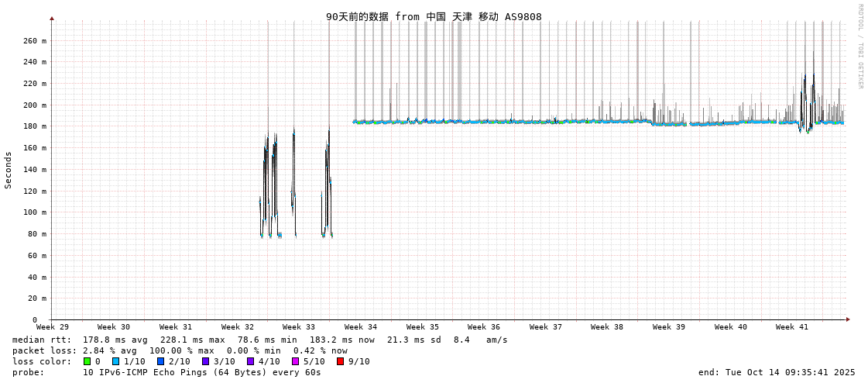Click the median rtt statistics line
868x383 pixels.
click(259, 340)
